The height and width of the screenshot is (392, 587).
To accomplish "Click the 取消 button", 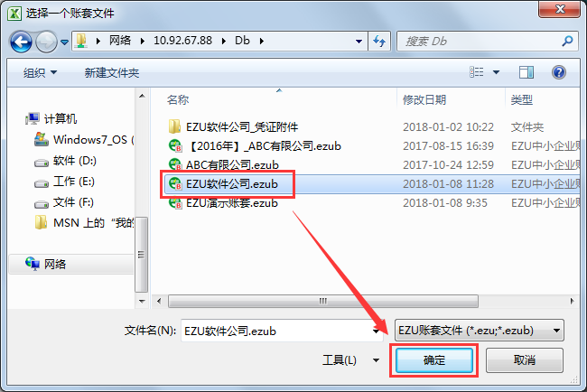I will (x=524, y=360).
